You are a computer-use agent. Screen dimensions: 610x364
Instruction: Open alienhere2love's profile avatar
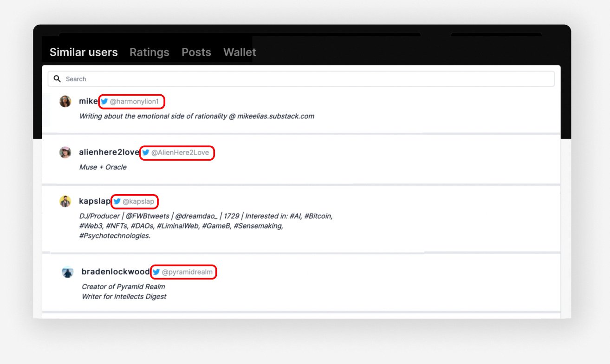coord(65,152)
